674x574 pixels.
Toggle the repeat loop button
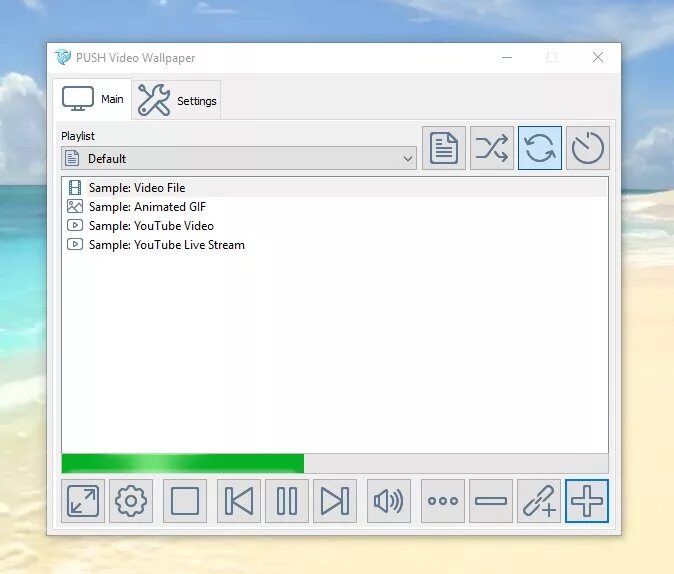(540, 148)
